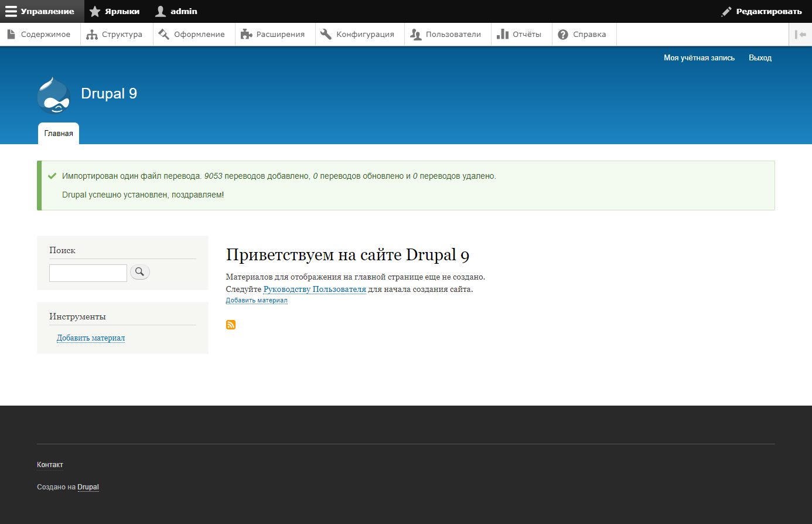812x524 pixels.
Task: Click the text Drupal успешно установлен, поздравляем!
Action: tap(143, 195)
